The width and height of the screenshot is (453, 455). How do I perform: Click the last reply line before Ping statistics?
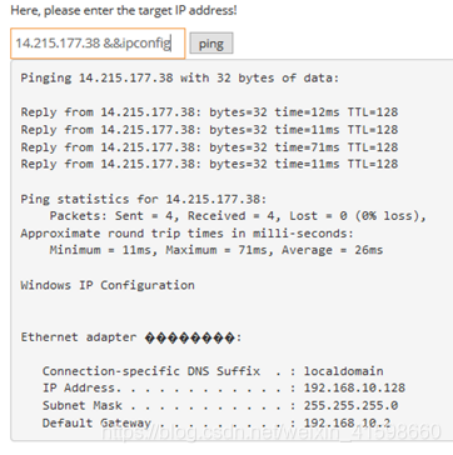[209, 164]
